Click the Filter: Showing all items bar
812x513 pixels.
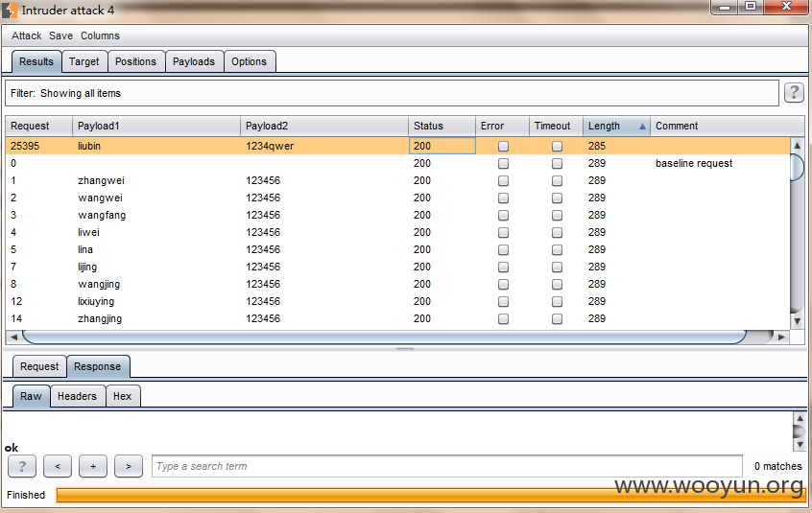(392, 93)
